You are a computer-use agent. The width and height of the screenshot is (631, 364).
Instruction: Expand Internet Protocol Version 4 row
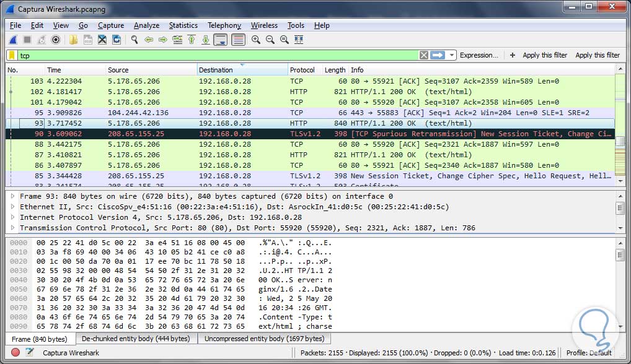tap(12, 217)
